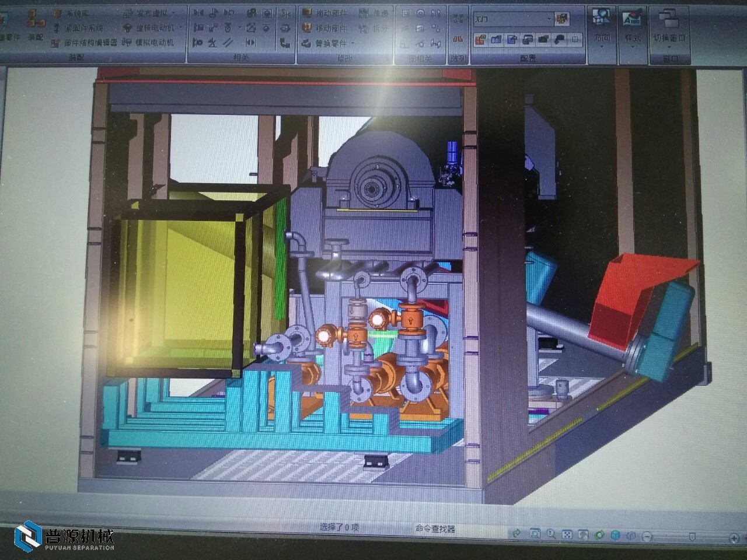Select the 移动部件 move component tool
The width and height of the screenshot is (747, 560).
point(331,28)
